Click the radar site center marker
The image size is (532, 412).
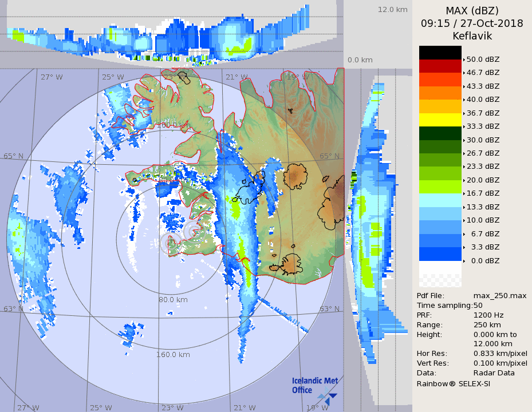(170, 243)
